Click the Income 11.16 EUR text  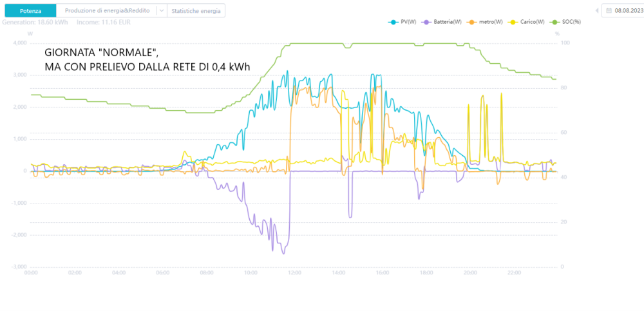(104, 22)
